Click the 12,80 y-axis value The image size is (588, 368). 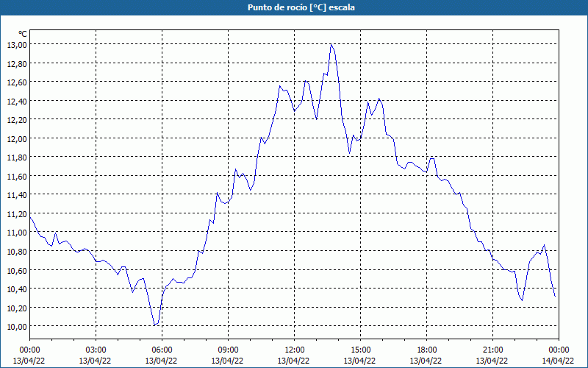17,63
